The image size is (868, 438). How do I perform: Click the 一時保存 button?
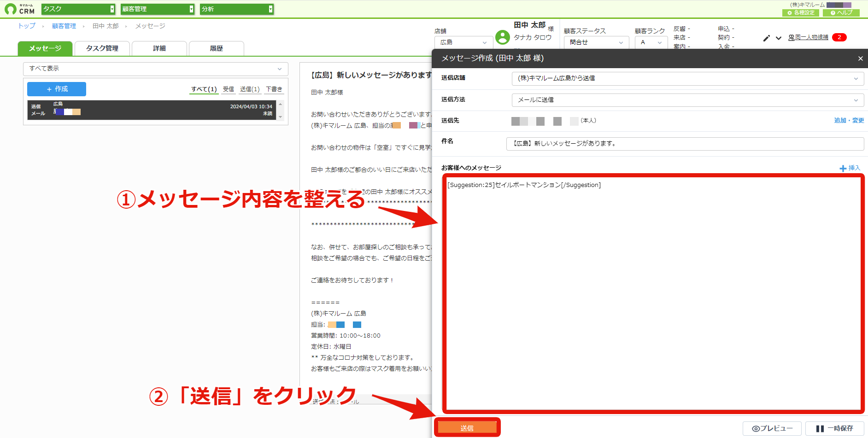(835, 428)
